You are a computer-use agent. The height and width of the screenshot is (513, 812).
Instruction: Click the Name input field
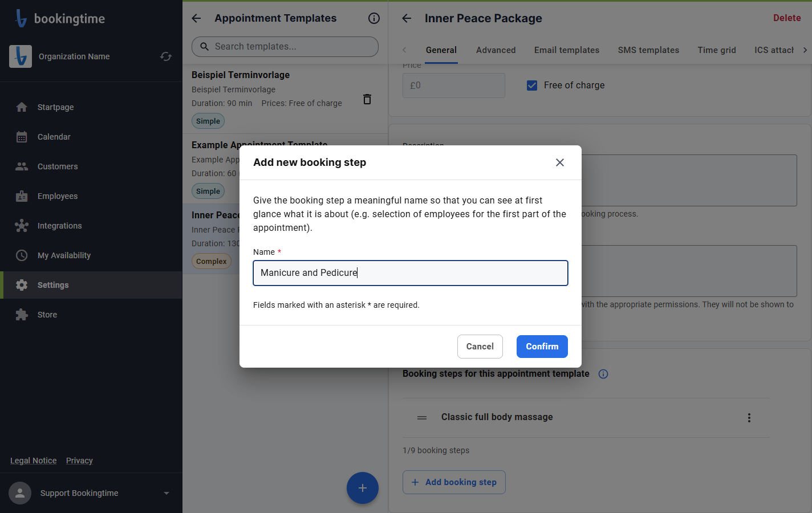point(411,273)
